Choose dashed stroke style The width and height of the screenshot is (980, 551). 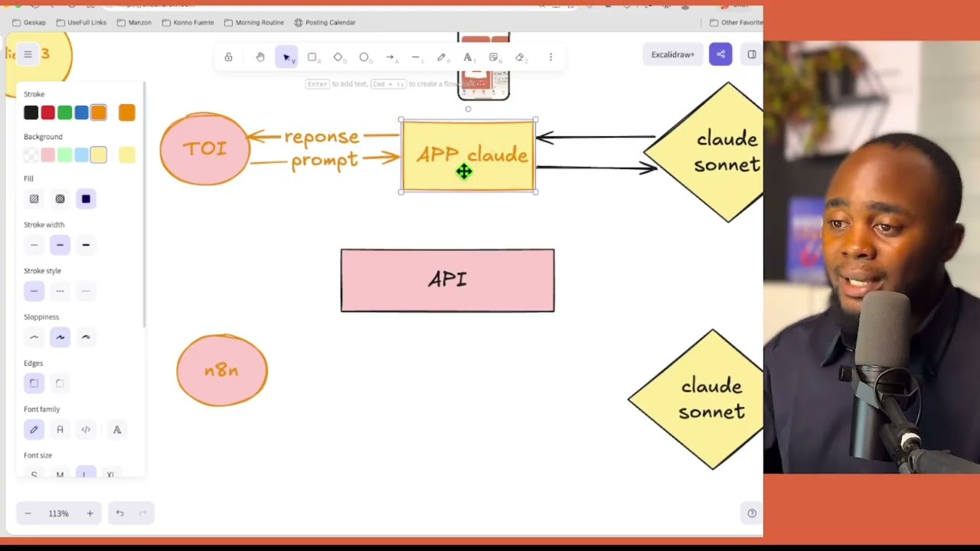60,291
